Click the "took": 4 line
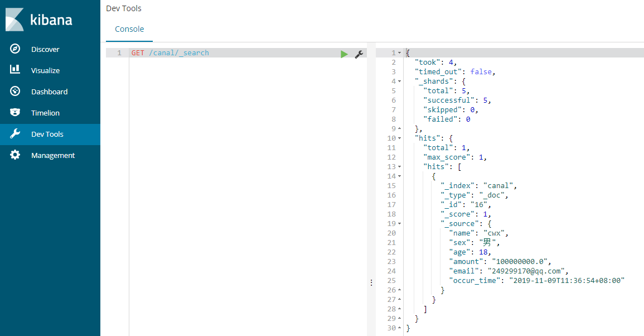This screenshot has width=644, height=336. click(436, 63)
